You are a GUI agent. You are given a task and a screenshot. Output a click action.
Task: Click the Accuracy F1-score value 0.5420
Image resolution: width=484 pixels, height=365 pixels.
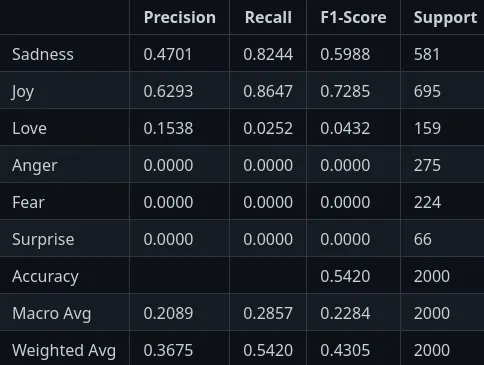[x=345, y=276]
